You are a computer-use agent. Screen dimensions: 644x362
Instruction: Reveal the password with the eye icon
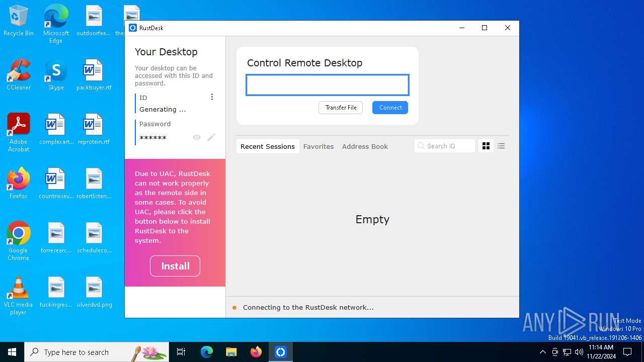197,137
